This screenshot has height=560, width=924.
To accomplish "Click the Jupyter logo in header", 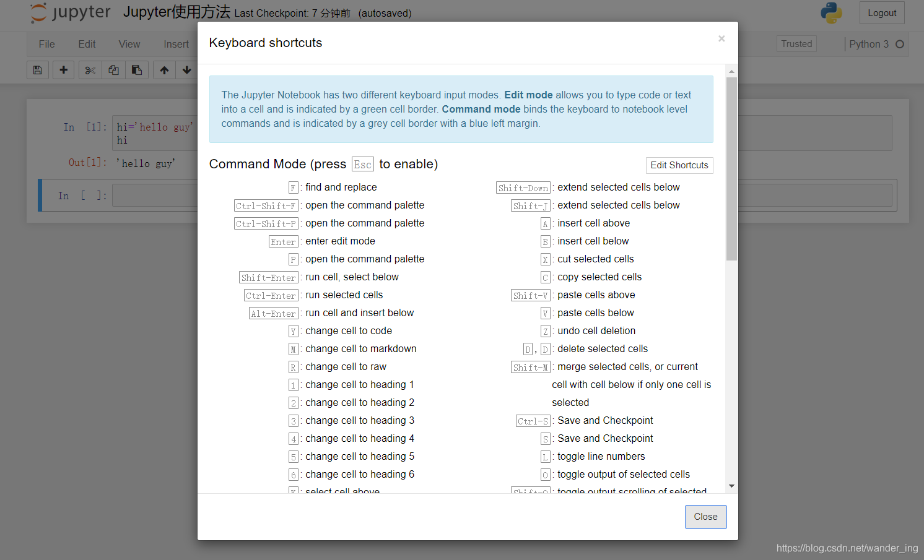I will (71, 12).
